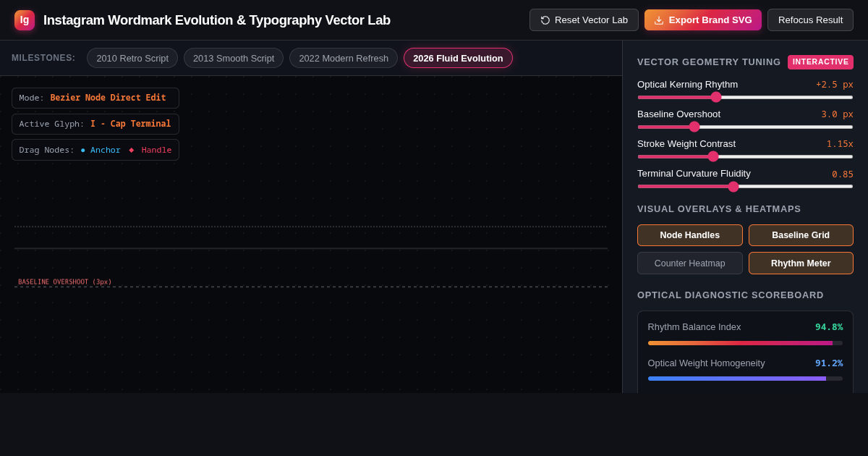Adjust the Optical Kerning Rhythm slider
Viewport: 868px width, 456px height.
[x=745, y=97]
